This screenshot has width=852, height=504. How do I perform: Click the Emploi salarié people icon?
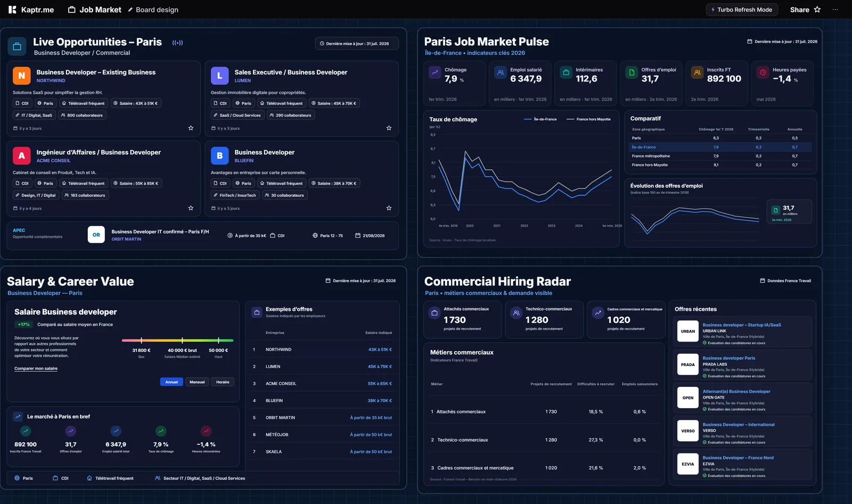pyautogui.click(x=501, y=72)
